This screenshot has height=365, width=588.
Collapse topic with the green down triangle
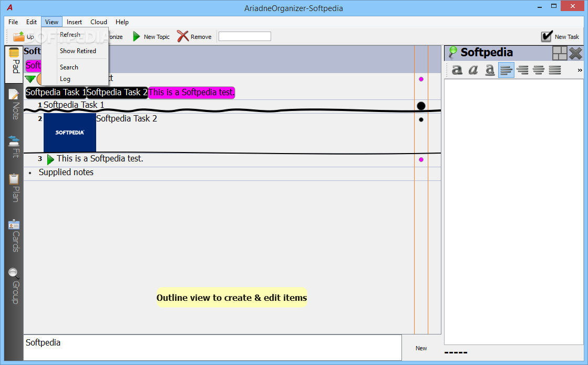30,79
